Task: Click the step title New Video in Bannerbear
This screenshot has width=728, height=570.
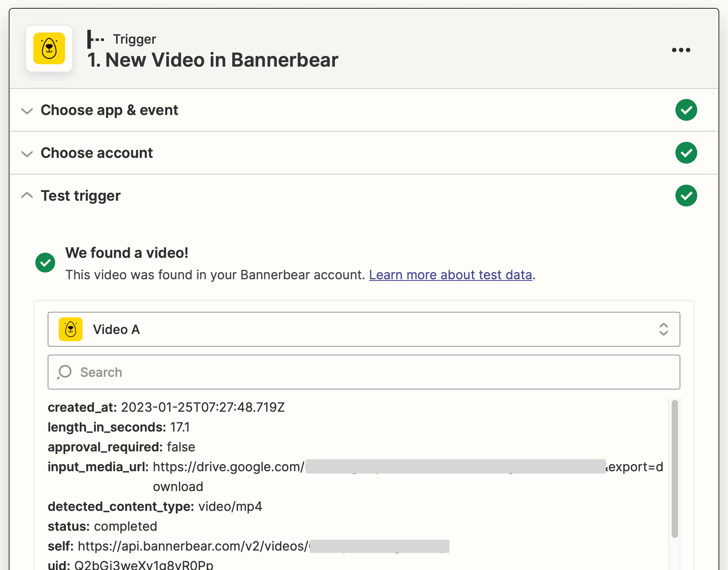Action: 213,60
